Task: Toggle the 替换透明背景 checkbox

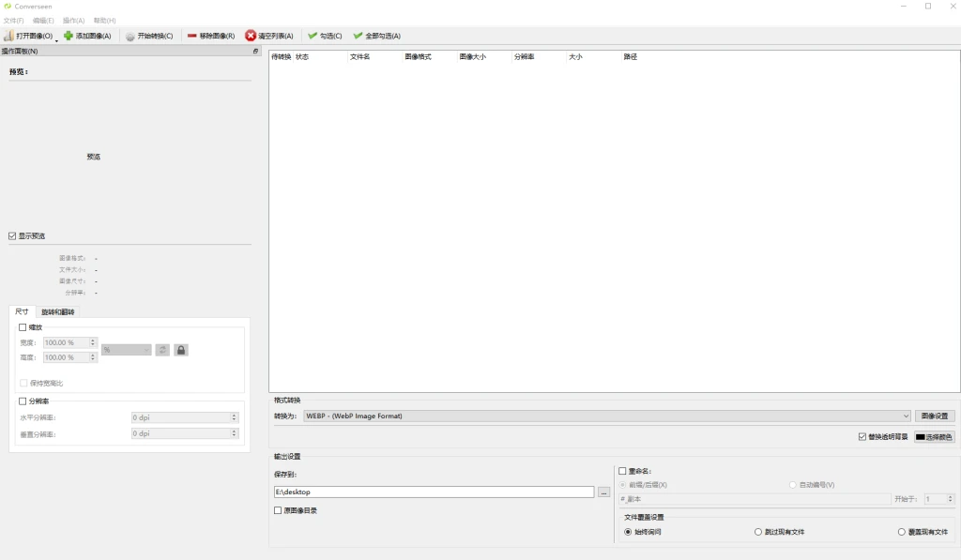Action: pos(862,437)
